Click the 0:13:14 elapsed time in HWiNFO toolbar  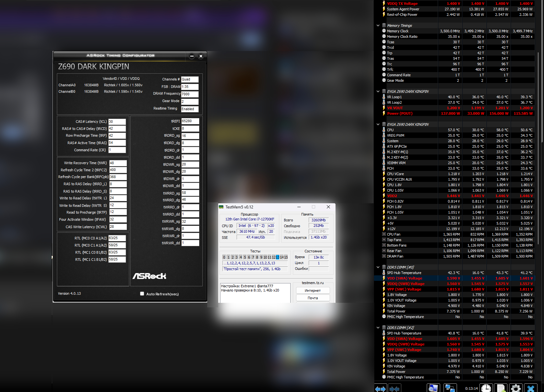[x=471, y=388]
